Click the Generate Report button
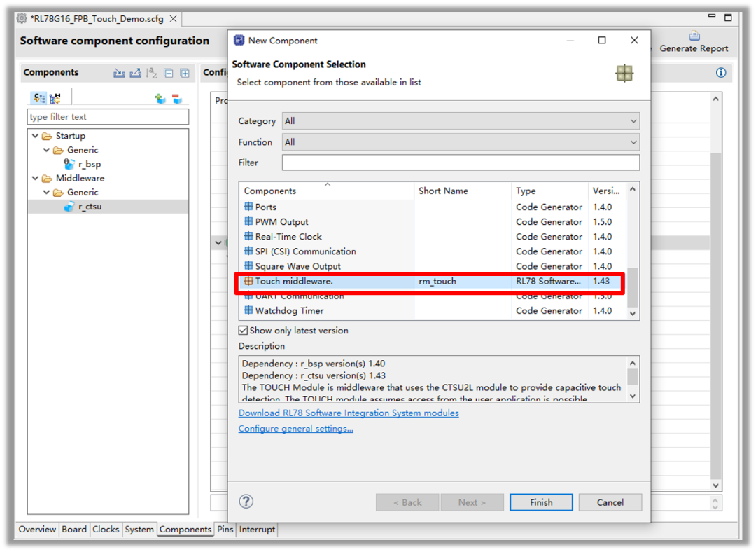Image resolution: width=756 pixels, height=552 pixels. [694, 43]
